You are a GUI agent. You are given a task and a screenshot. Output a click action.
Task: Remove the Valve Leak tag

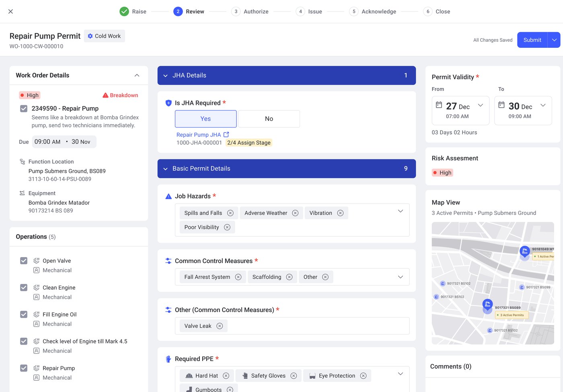[220, 326]
